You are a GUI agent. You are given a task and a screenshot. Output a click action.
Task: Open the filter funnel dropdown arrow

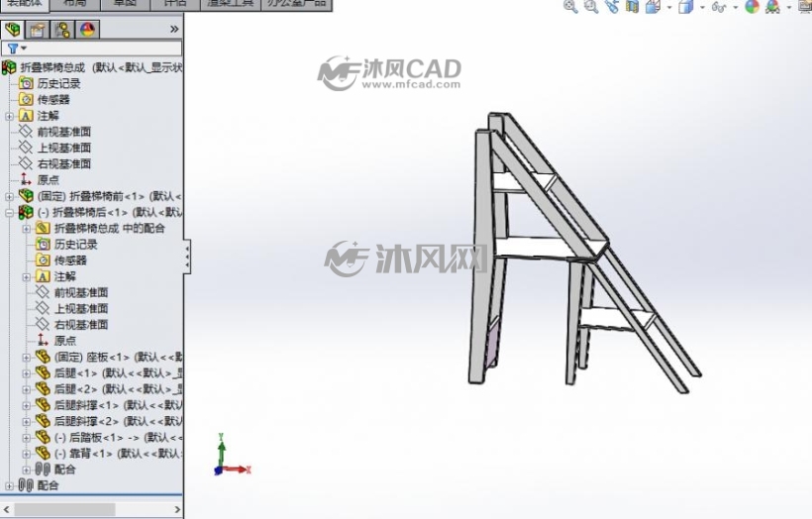pyautogui.click(x=24, y=49)
